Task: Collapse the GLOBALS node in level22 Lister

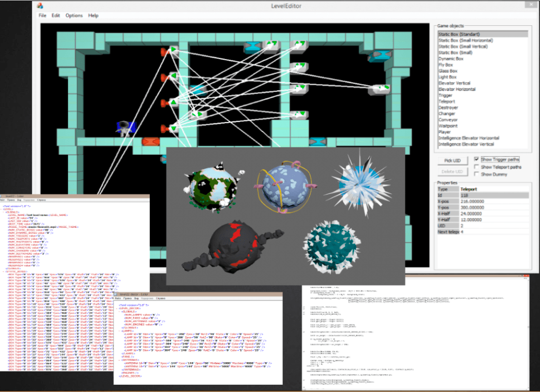Action: point(5,212)
